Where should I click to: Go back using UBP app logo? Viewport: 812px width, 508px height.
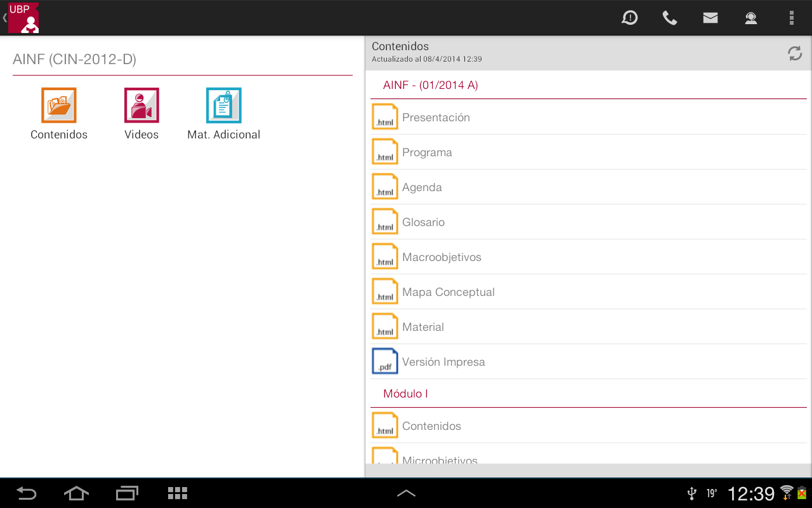22,18
